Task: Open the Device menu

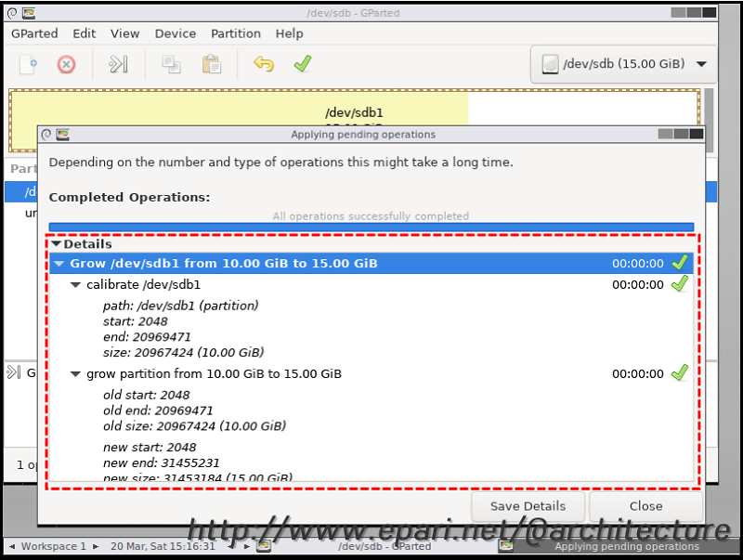Action: (x=176, y=33)
